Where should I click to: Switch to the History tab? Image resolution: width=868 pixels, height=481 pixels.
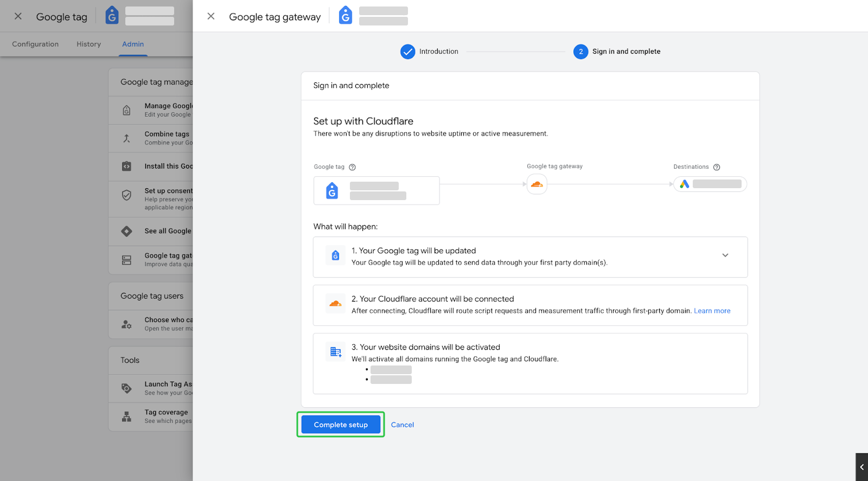88,44
